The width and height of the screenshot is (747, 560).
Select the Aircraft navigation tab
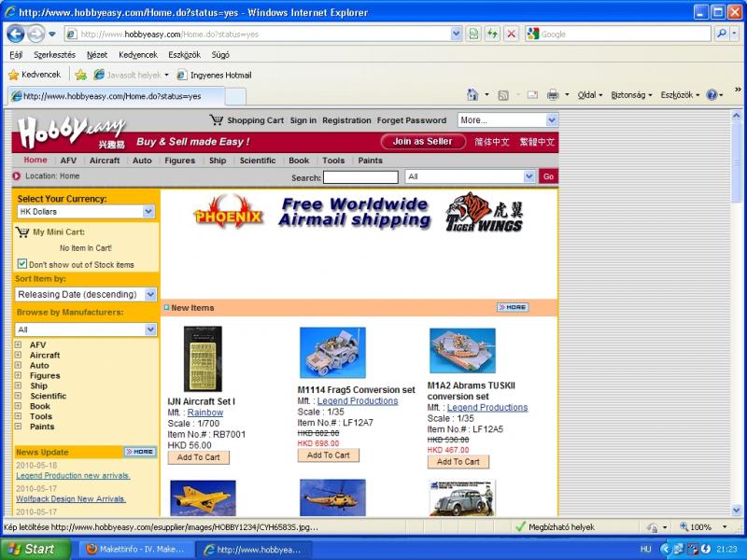click(105, 161)
